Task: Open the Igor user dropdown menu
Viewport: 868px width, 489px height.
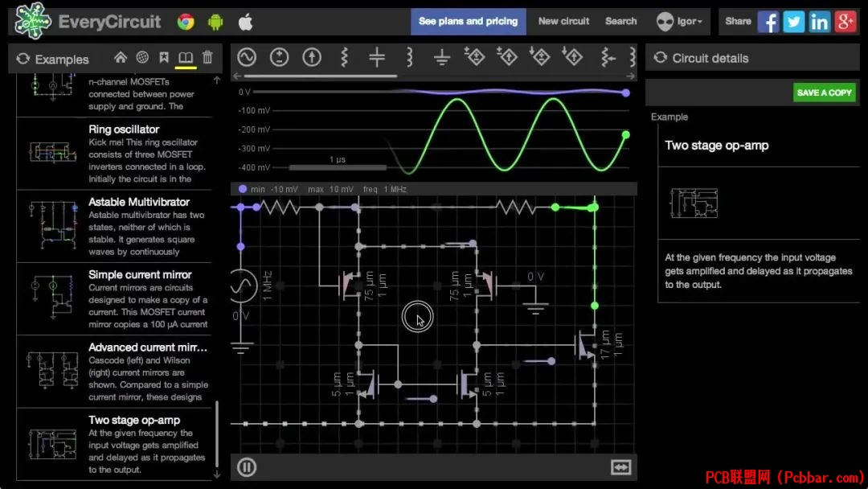Action: (680, 22)
